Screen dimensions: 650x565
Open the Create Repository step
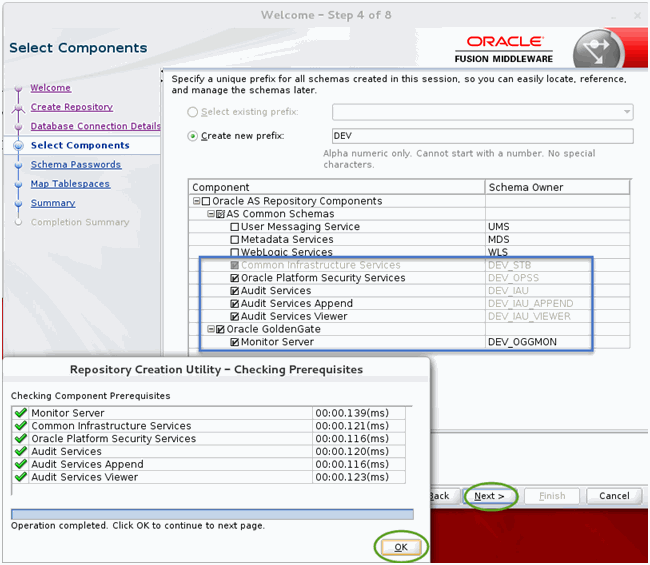72,107
